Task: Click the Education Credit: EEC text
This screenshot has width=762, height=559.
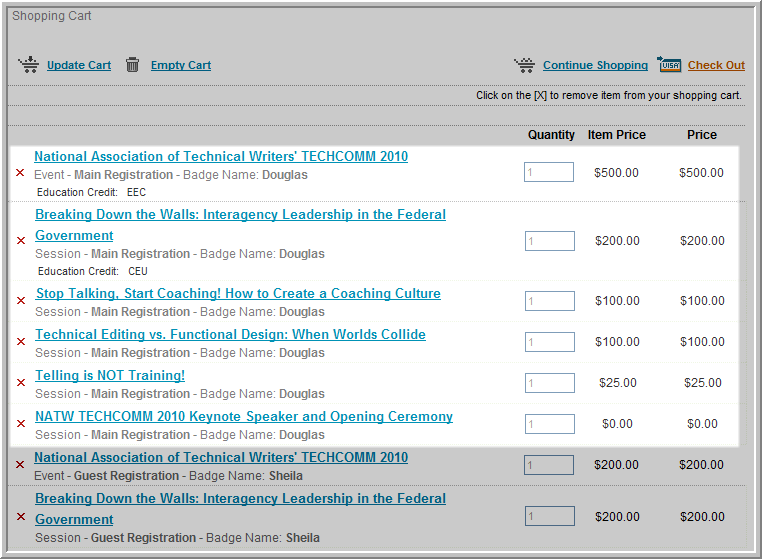Action: tap(91, 192)
